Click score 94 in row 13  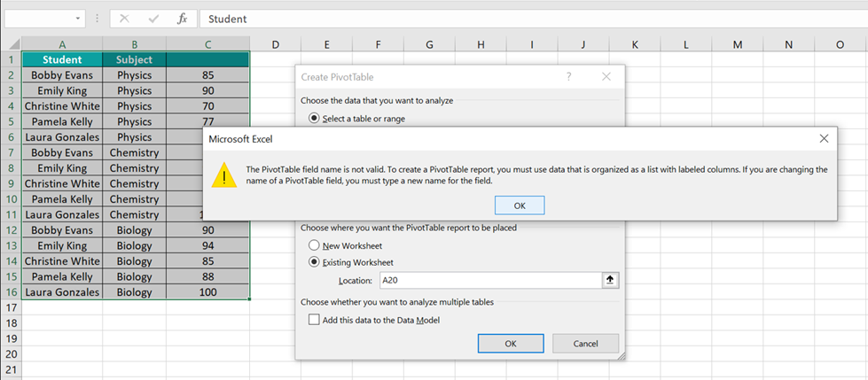coord(207,245)
